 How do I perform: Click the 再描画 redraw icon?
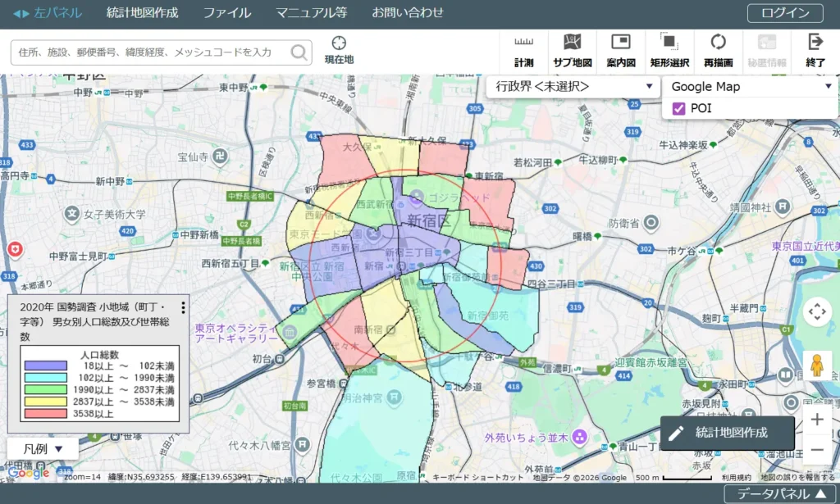[718, 51]
